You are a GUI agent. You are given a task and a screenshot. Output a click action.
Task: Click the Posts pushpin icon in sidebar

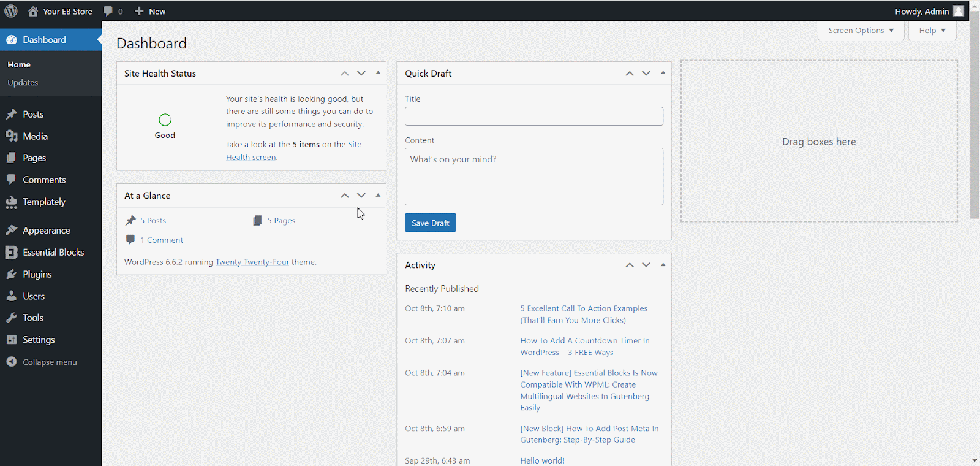tap(12, 114)
